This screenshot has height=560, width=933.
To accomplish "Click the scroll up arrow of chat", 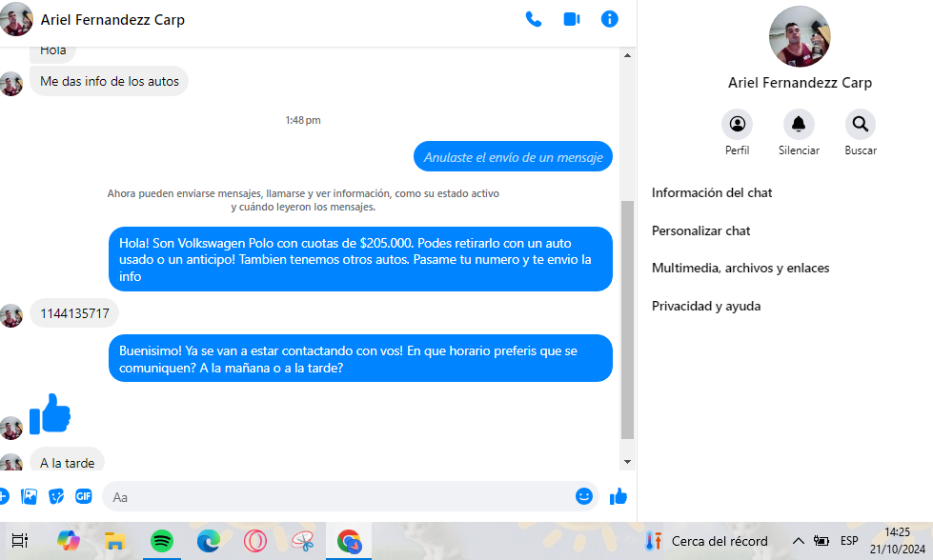I will point(627,55).
